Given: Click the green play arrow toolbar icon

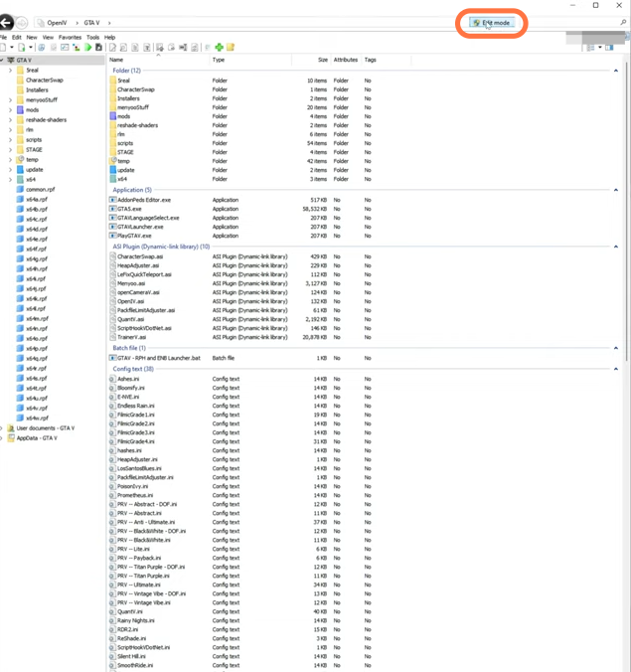Looking at the screenshot, I should [x=87, y=47].
